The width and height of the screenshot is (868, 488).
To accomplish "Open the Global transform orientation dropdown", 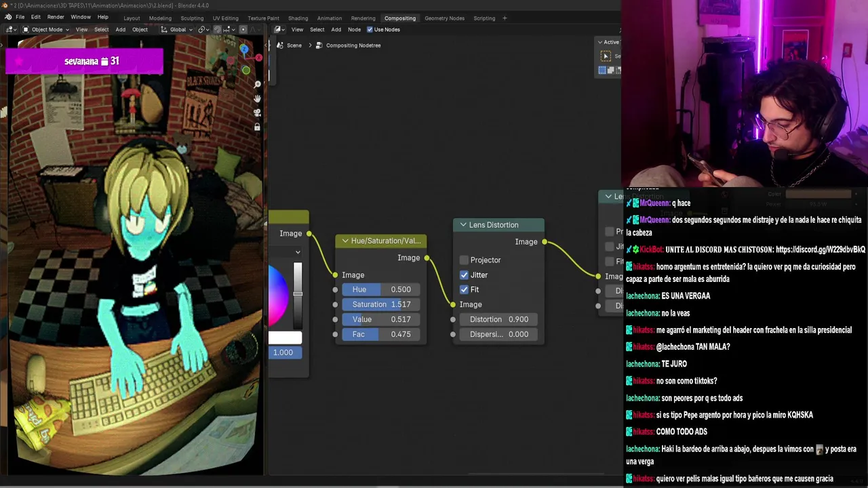I will click(177, 29).
